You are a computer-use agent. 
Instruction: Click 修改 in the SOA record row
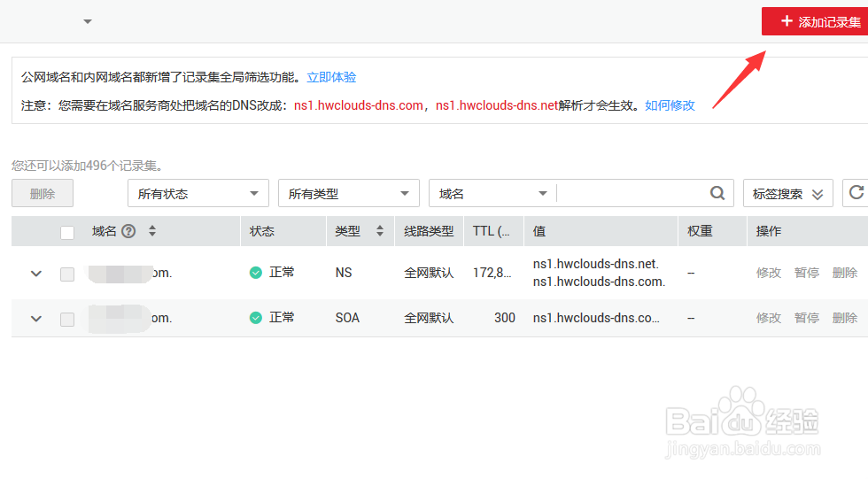(769, 318)
